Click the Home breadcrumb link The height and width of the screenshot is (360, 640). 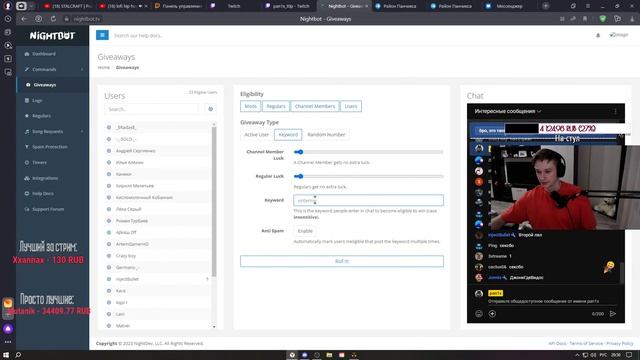[104, 67]
